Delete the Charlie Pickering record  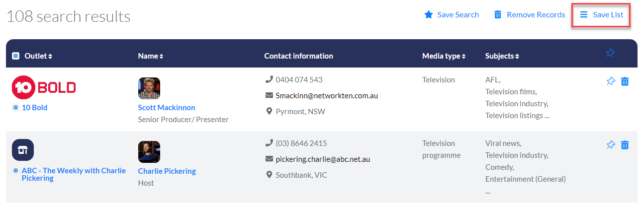click(x=625, y=145)
